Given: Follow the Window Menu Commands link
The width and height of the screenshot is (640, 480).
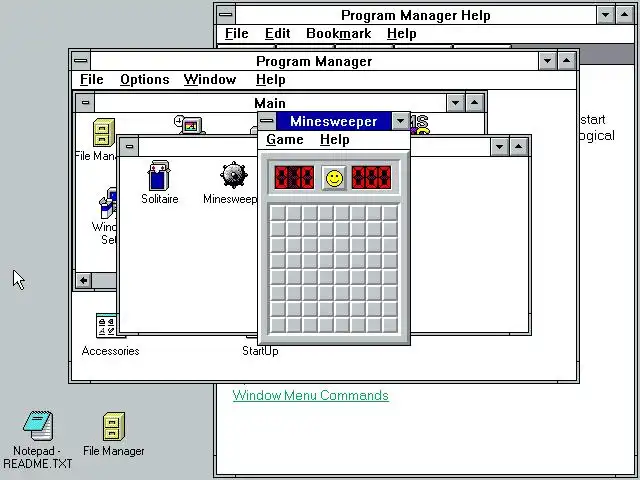Looking at the screenshot, I should (x=311, y=395).
